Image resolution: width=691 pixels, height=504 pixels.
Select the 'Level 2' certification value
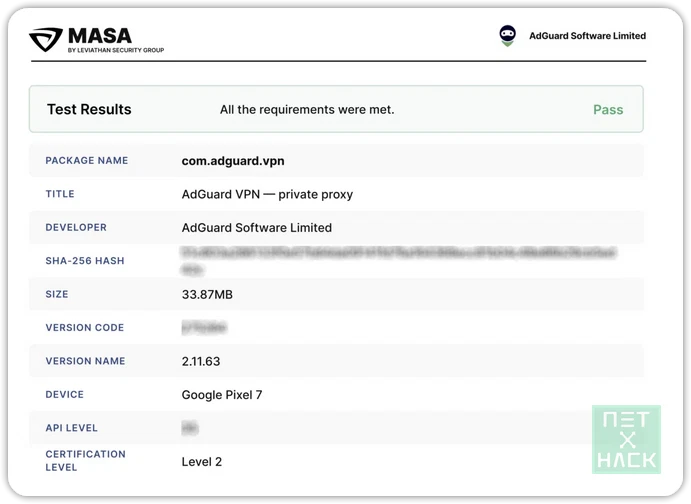(x=202, y=462)
